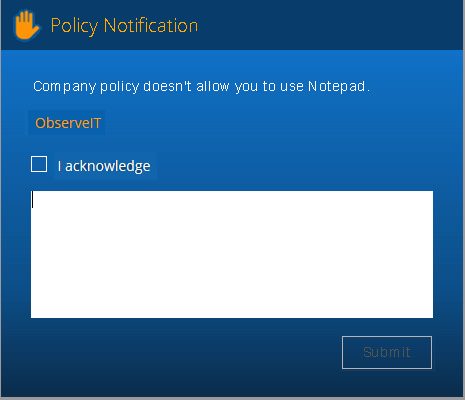The height and width of the screenshot is (400, 466).
Task: Click the top-right corner of the white text box
Action: 431,193
